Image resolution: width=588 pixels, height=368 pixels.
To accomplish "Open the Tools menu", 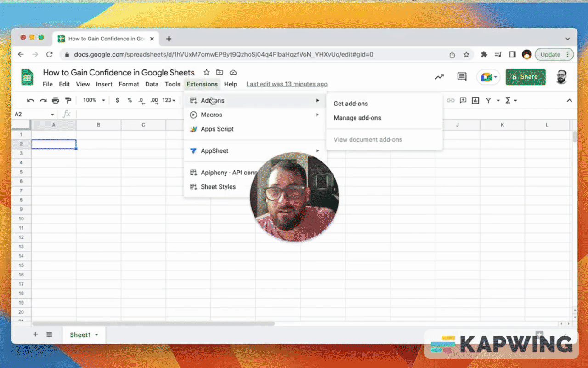I will (x=172, y=84).
